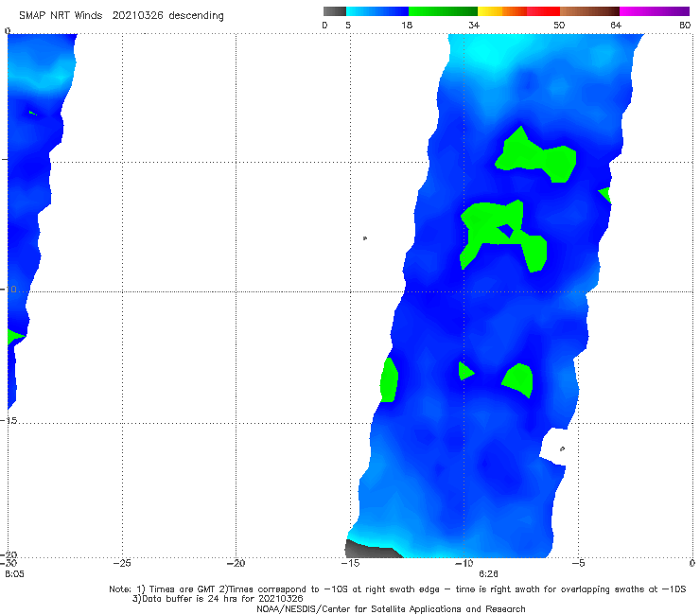Screen dimensions: 700x615
Task: Click the longitude axis label '-5'
Action: point(578,564)
